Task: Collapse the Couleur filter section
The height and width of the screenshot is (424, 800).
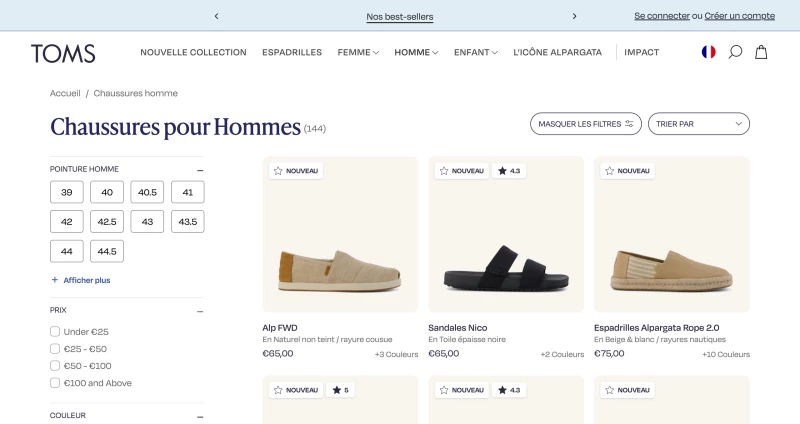Action: (x=200, y=416)
